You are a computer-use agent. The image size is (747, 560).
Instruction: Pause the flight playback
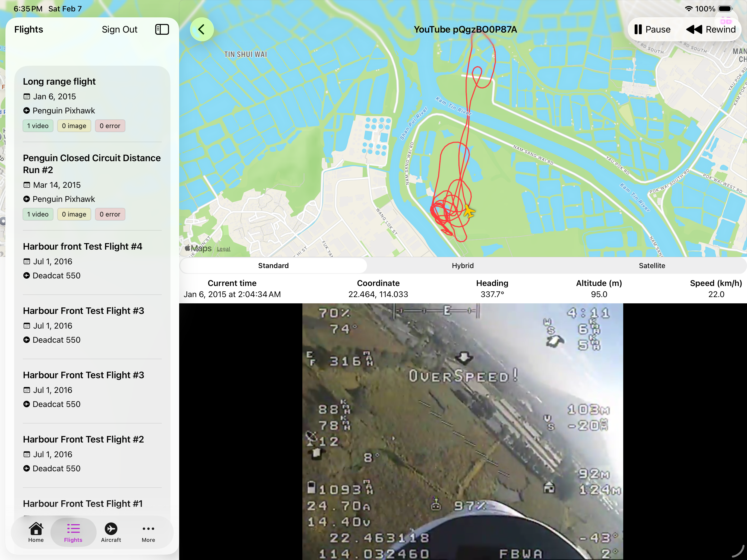(652, 29)
